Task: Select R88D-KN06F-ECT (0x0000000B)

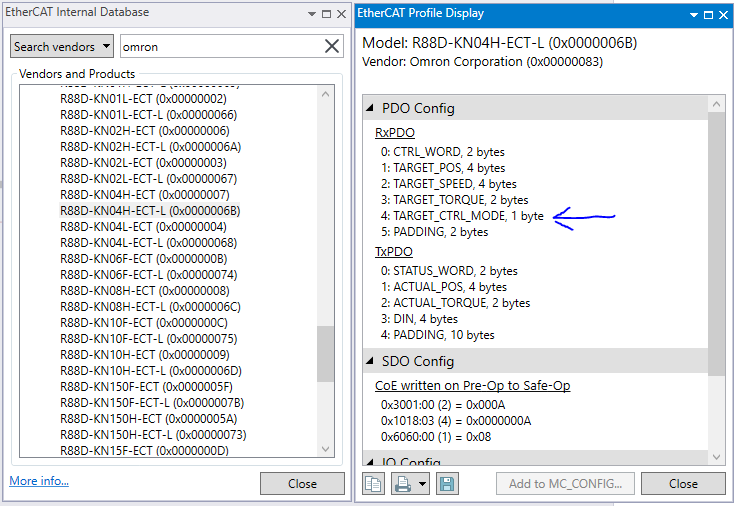Action: point(144,259)
